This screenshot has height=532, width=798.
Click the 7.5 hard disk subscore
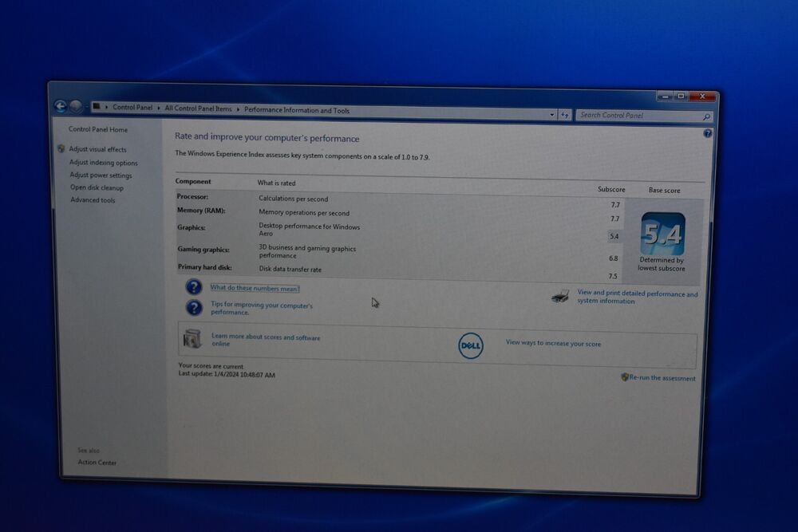613,276
